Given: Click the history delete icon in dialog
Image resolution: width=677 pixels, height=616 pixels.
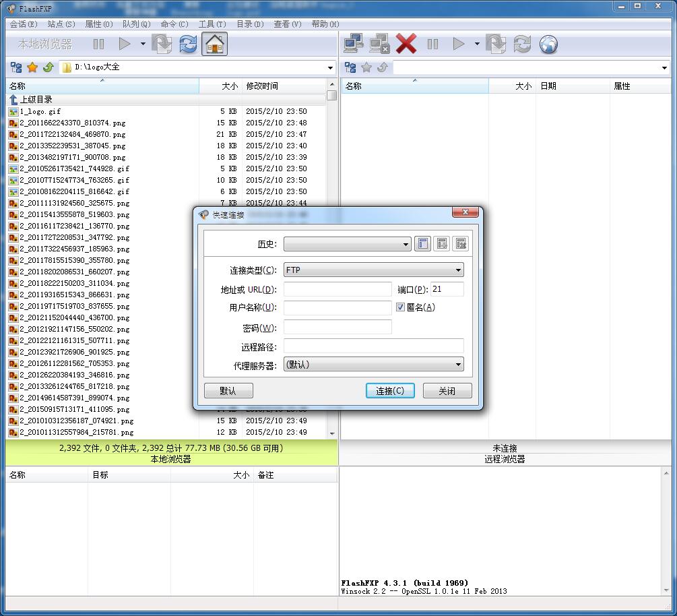Looking at the screenshot, I should point(461,244).
